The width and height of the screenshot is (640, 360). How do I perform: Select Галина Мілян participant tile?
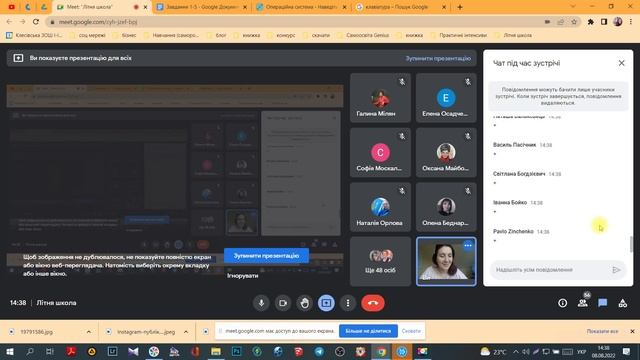[380, 98]
